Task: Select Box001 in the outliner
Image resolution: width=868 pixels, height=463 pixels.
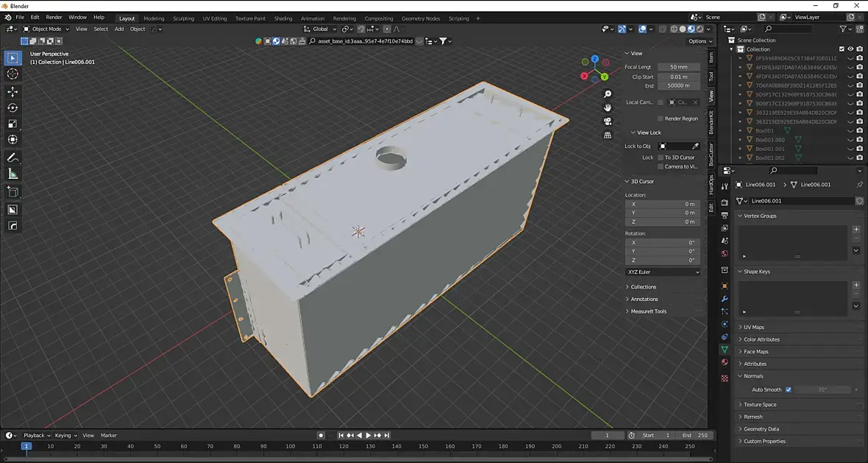Action: pos(764,130)
